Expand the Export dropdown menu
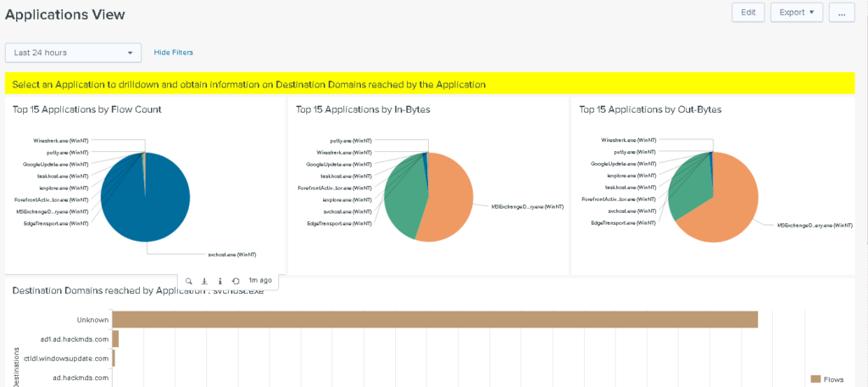Viewport: 868px width, 387px height. [x=796, y=13]
